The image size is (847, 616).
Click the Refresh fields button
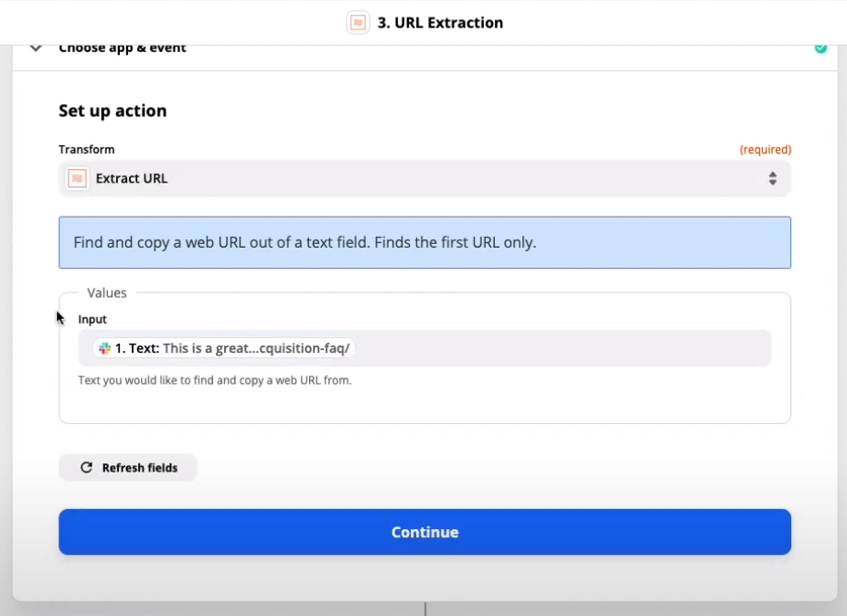(x=128, y=468)
